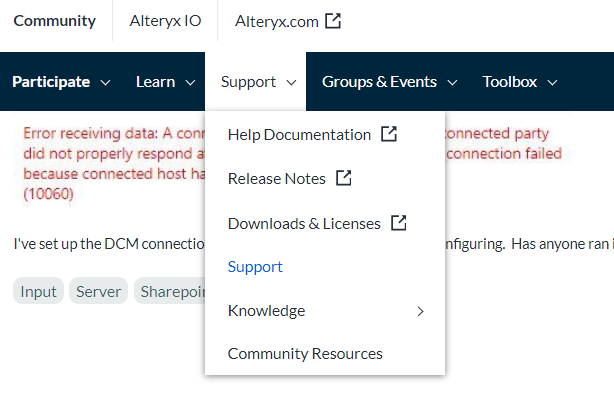Click the Server tag

(98, 291)
